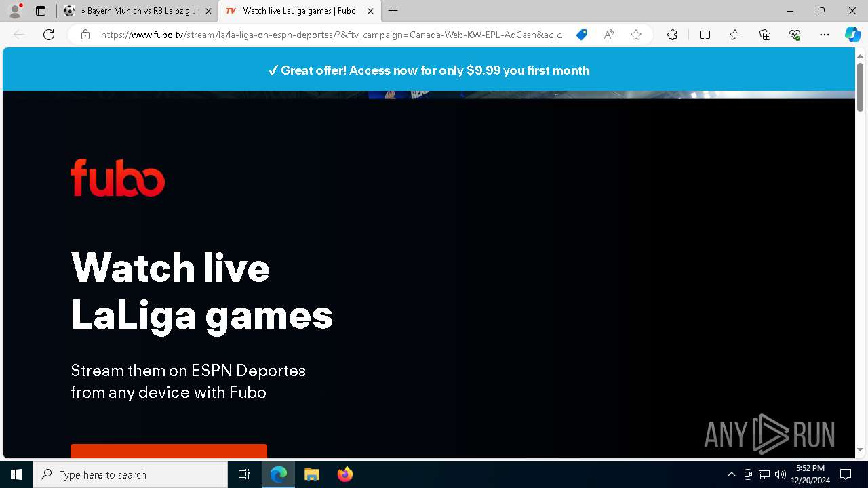
Task: Click the scrollbar down arrow
Action: 860,449
